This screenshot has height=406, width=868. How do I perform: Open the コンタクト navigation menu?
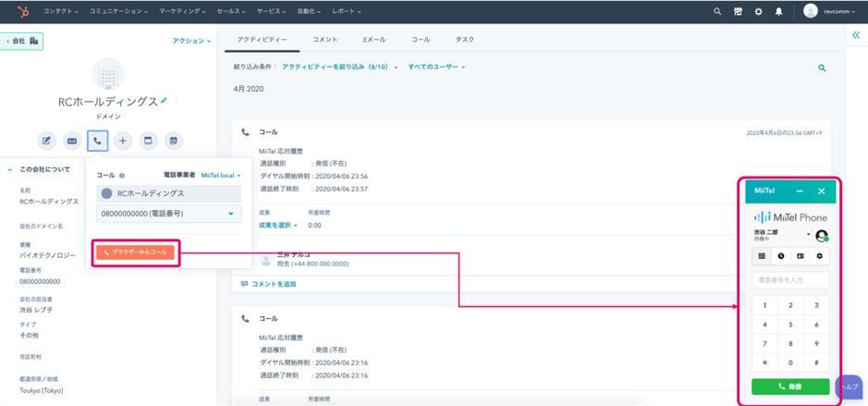click(x=61, y=11)
